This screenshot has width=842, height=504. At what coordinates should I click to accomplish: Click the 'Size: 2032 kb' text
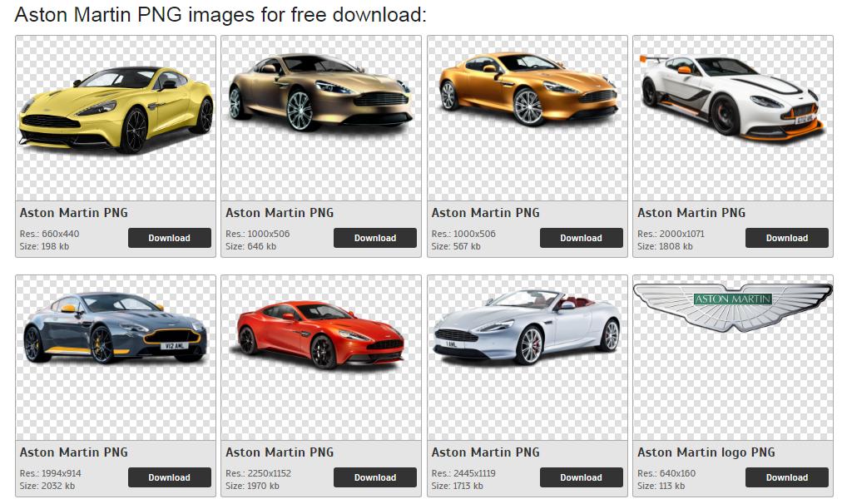tap(47, 486)
